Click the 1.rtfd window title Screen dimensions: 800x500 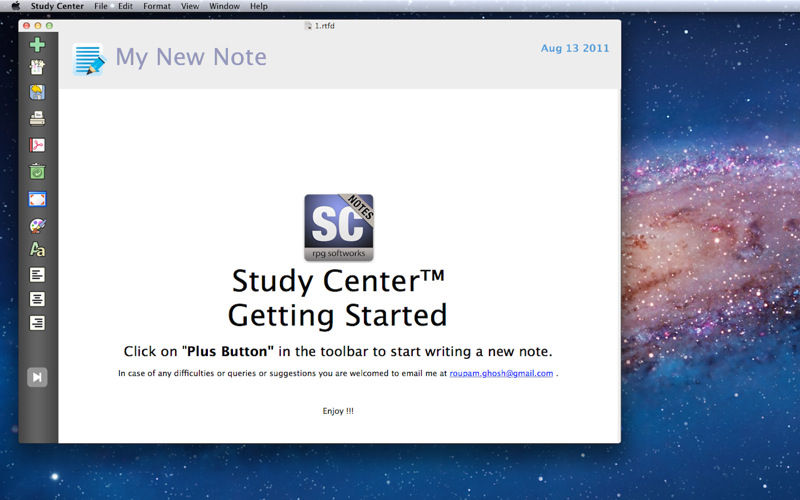point(320,26)
